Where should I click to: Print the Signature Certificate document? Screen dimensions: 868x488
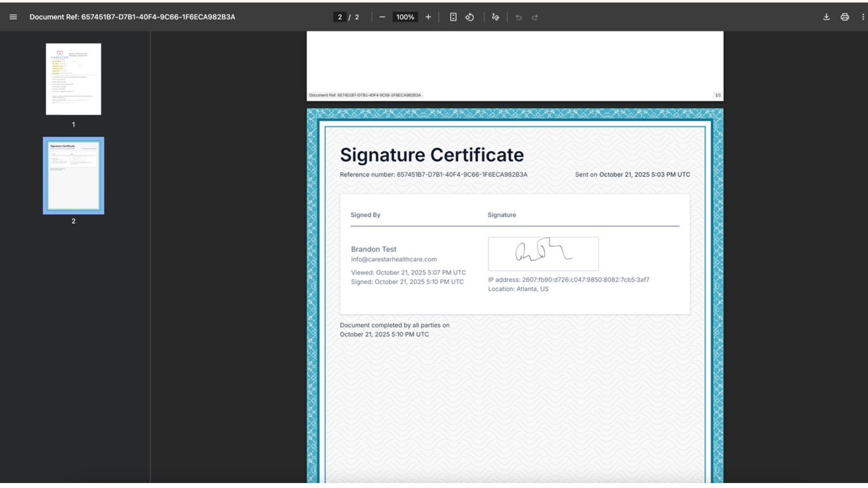click(845, 17)
